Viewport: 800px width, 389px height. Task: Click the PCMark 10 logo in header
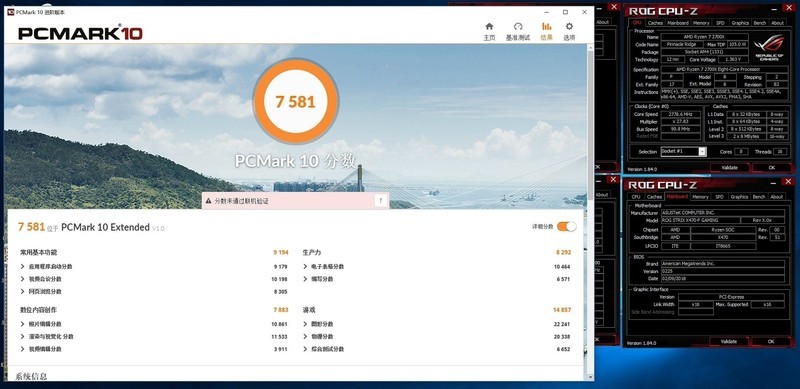point(80,33)
